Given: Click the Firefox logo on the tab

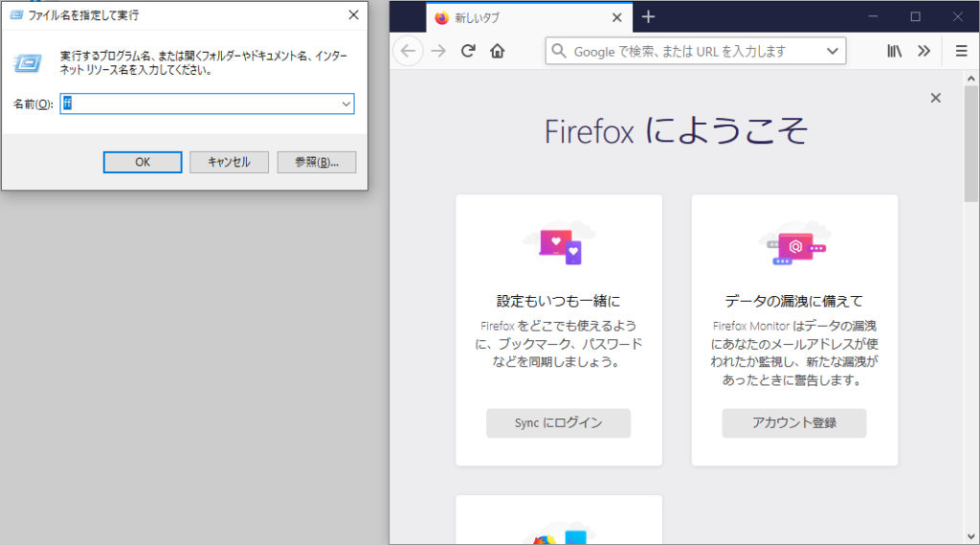Looking at the screenshot, I should [442, 18].
